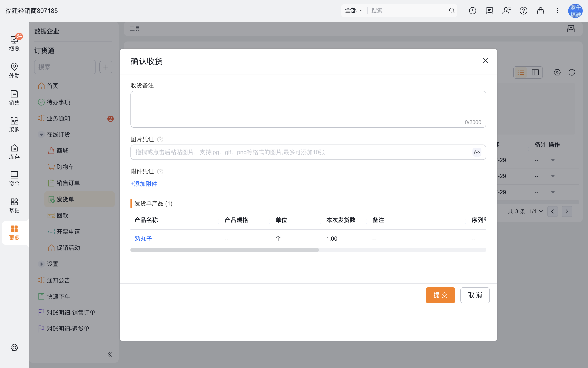Image resolution: width=588 pixels, height=368 pixels.
Task: Select 发货单 in sidebar menu
Action: (79, 199)
